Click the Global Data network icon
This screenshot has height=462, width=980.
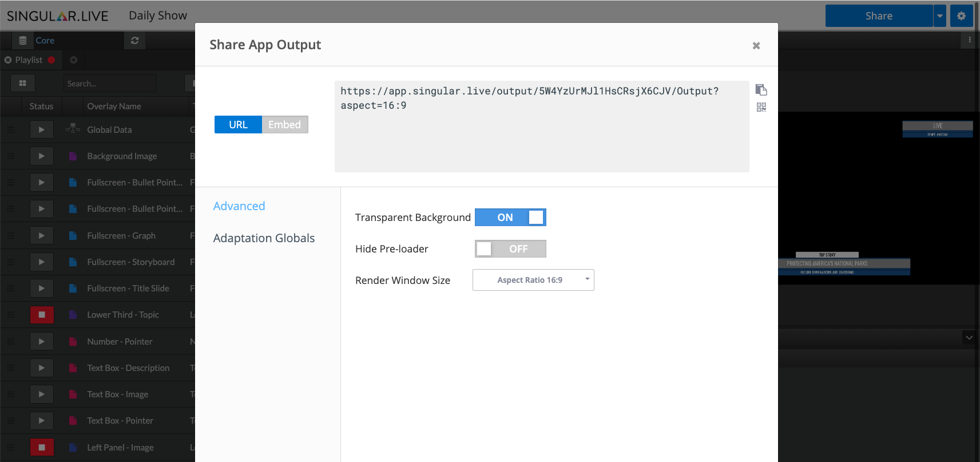[73, 128]
